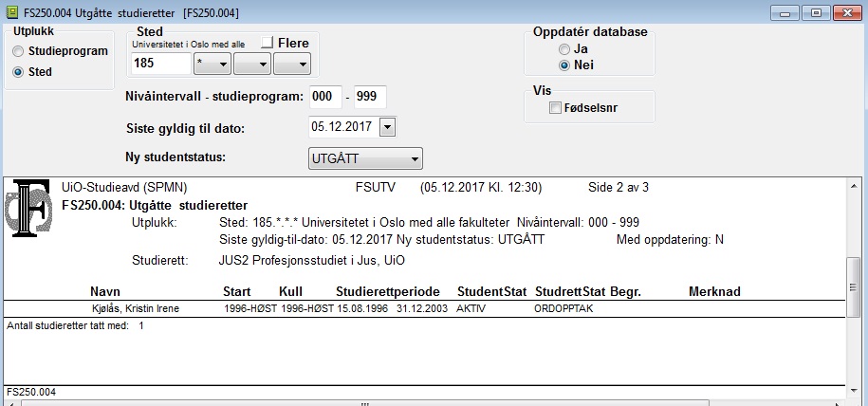Click the end date 31.12.2003

[x=422, y=308]
